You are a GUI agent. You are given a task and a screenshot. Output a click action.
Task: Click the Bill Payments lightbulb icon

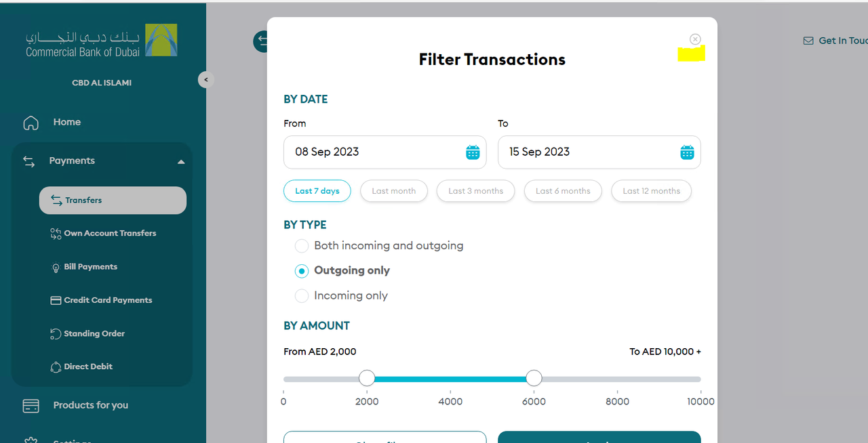pyautogui.click(x=56, y=268)
